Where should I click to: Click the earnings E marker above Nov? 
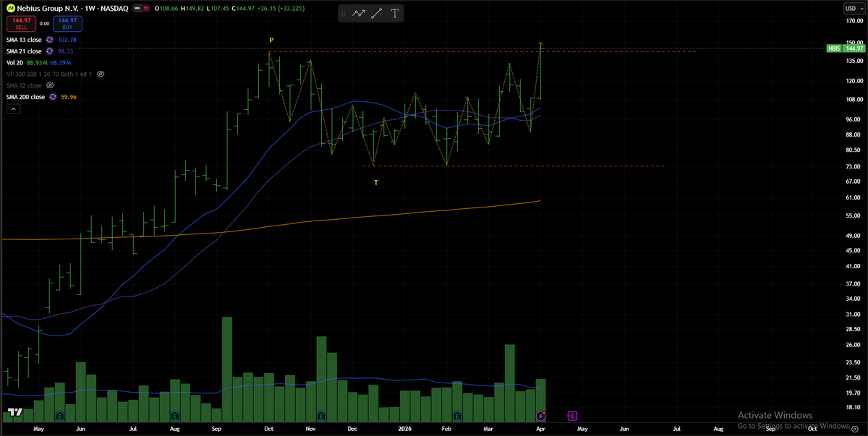pos(322,416)
